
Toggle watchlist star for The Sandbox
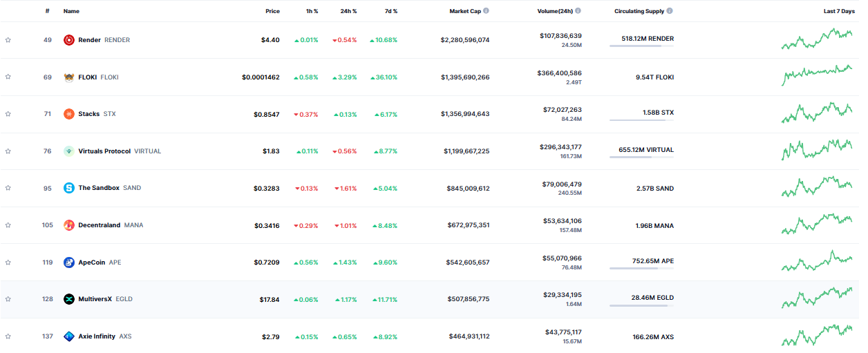8,188
